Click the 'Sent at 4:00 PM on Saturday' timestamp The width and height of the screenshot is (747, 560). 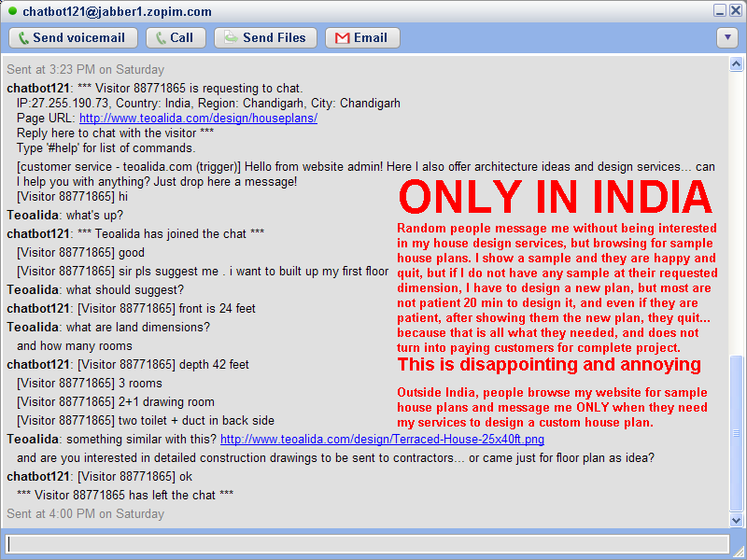[x=85, y=514]
